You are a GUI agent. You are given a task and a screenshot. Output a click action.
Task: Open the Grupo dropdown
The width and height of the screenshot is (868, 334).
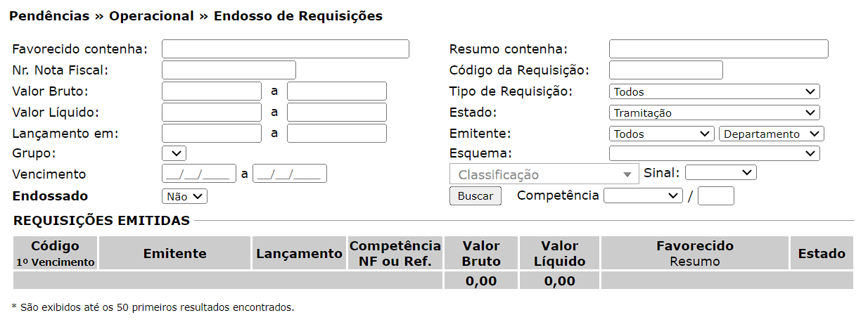174,153
